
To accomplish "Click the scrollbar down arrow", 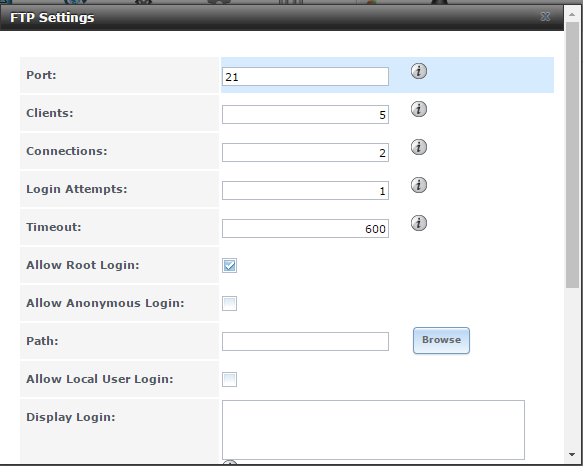I will coord(572,454).
